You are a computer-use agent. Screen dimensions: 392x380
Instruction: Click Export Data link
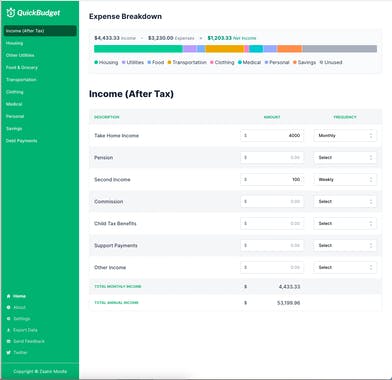[25, 330]
